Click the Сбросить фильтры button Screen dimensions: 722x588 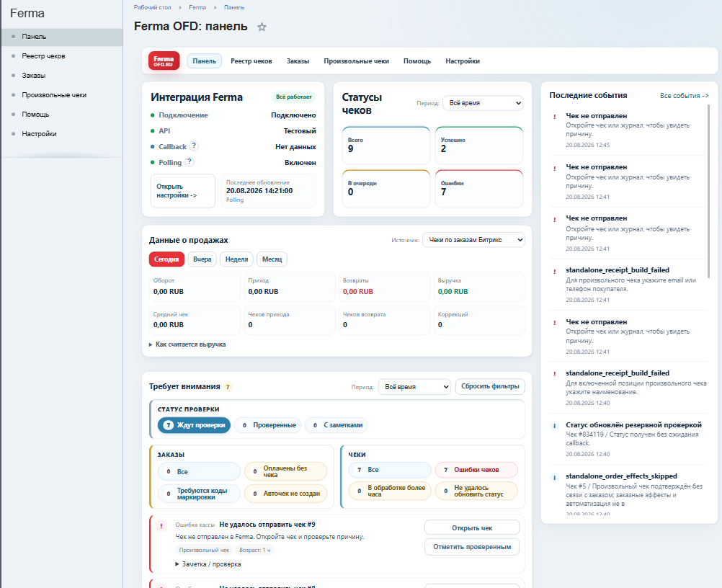[490, 386]
